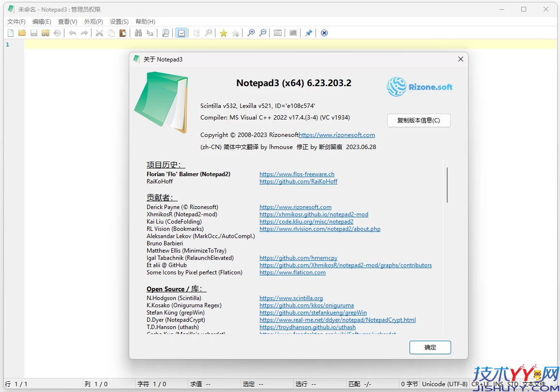Open the 设置(S) menu
This screenshot has height=392, width=560.
(119, 21)
